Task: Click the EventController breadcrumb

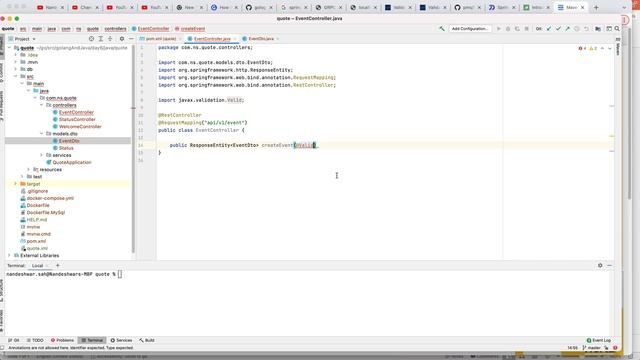Action: click(153, 29)
